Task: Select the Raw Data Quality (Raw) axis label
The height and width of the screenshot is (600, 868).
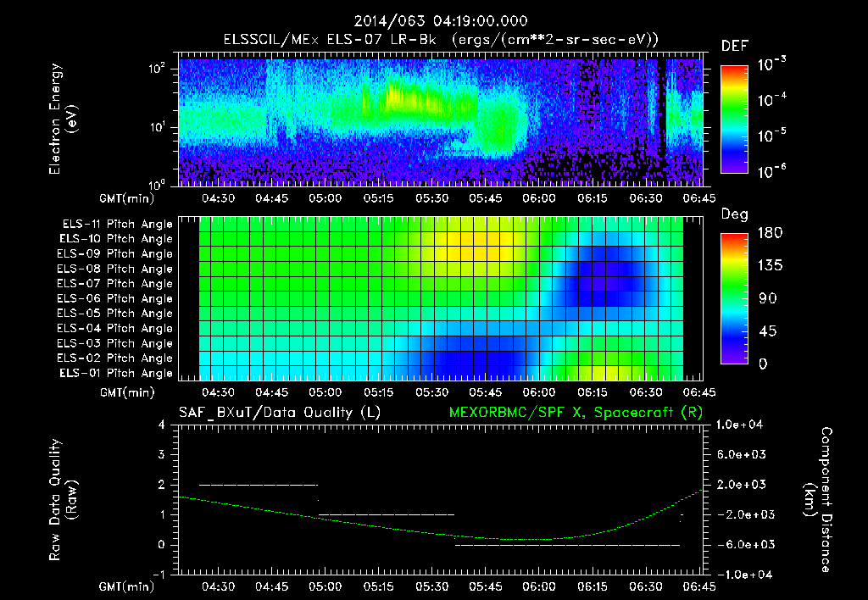Action: tap(63, 500)
